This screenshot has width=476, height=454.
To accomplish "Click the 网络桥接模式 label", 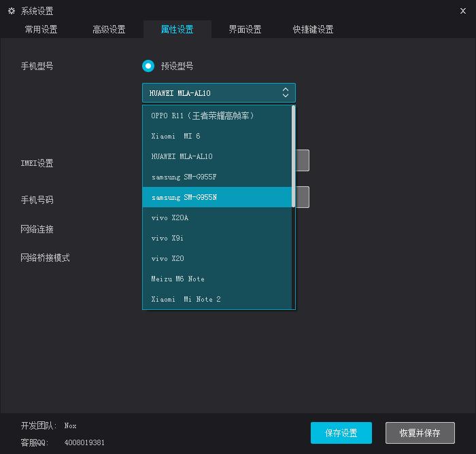I will pos(46,258).
